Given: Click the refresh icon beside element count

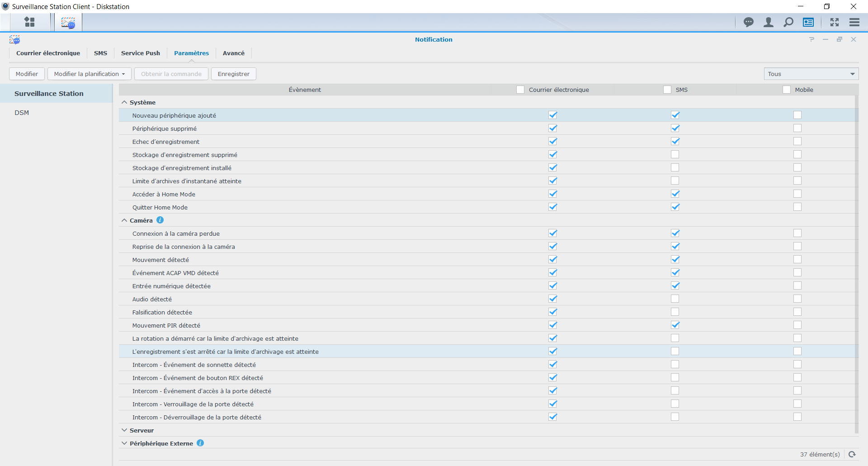Looking at the screenshot, I should [x=852, y=454].
